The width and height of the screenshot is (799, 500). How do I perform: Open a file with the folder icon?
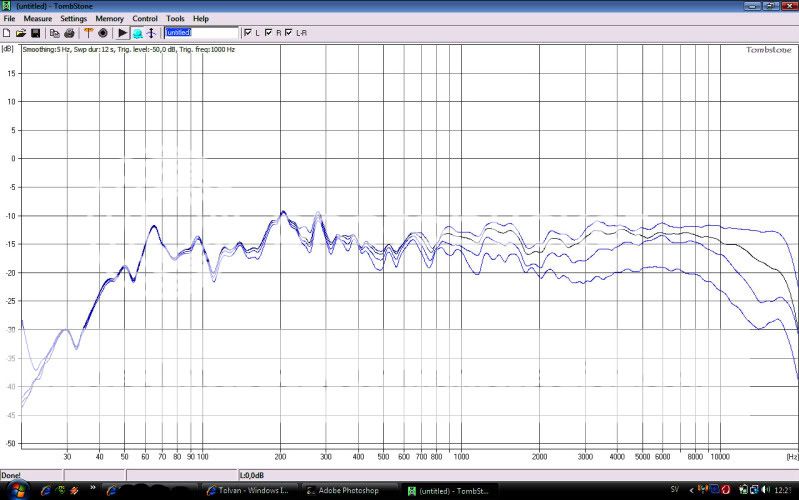coord(21,33)
